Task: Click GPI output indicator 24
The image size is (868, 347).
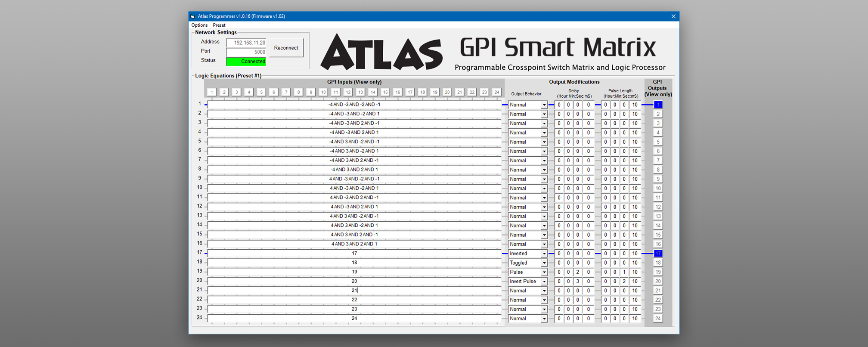Action: [658, 319]
